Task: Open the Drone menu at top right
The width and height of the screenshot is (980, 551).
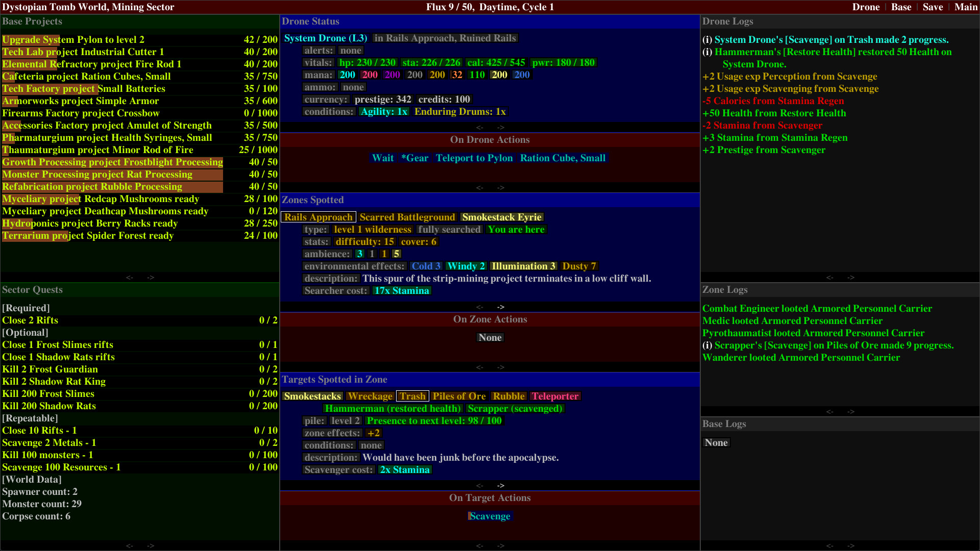Action: click(866, 7)
